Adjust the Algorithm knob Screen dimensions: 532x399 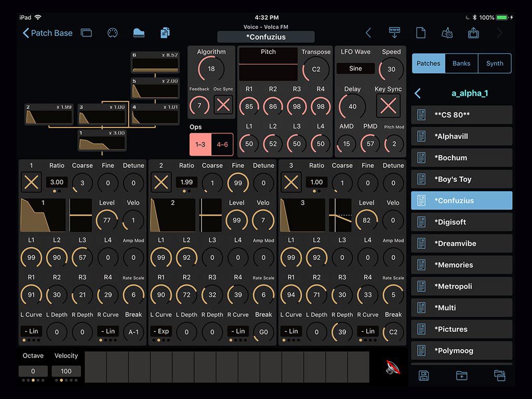[x=211, y=69]
